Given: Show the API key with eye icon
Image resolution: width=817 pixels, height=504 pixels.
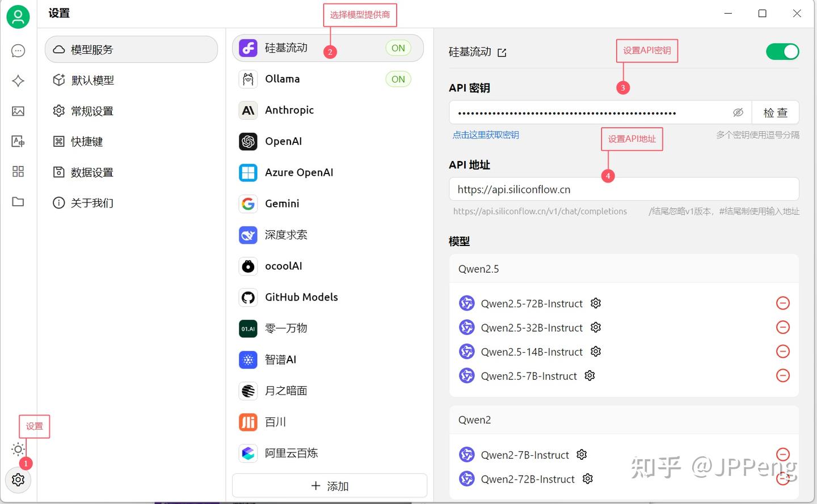Looking at the screenshot, I should coord(738,112).
